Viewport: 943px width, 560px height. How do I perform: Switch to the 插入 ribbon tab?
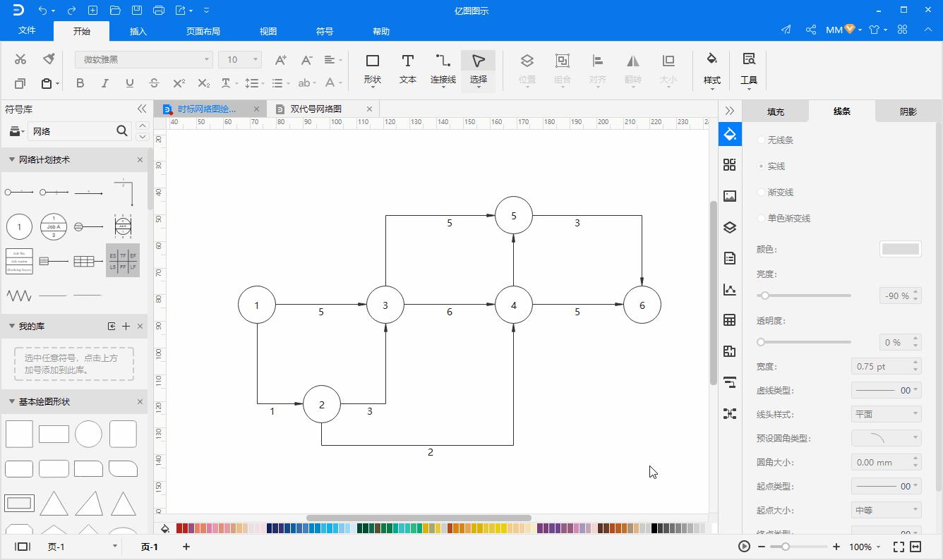(x=138, y=31)
